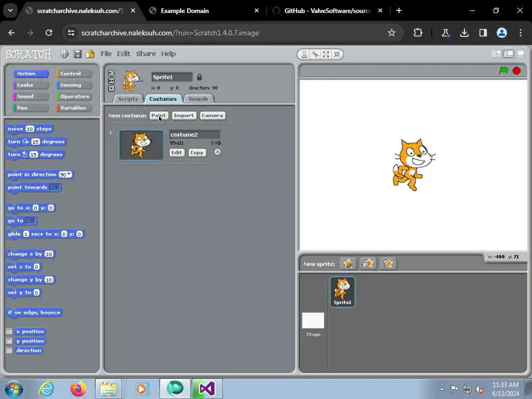Open the point towards dropdown
The image size is (532, 399).
pos(55,187)
